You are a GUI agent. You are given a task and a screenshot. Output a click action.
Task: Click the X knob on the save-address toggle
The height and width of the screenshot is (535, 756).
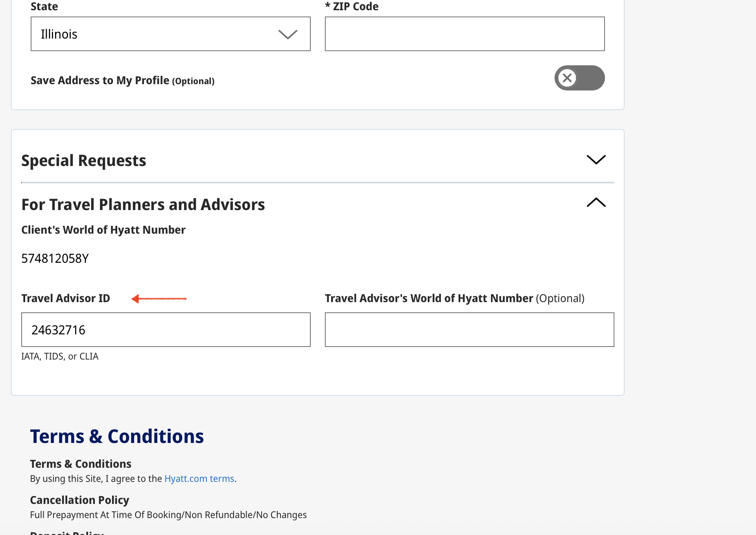click(x=567, y=78)
